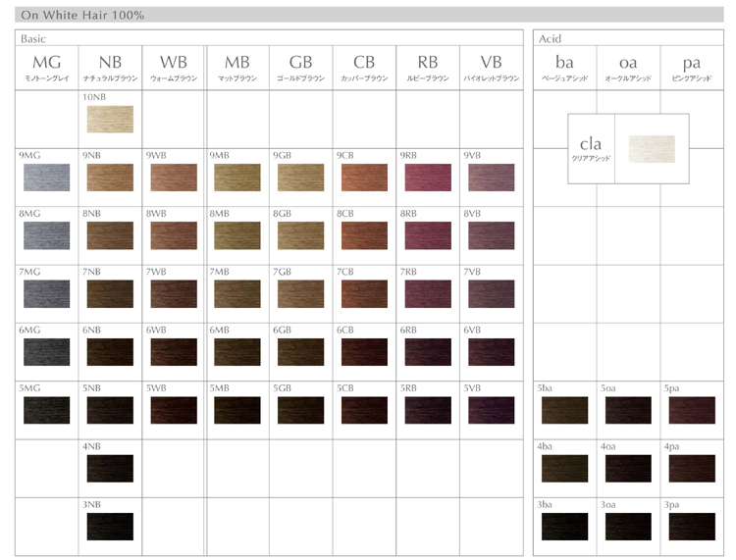The image size is (736, 560).
Task: Pick the 4NB swatch
Action: click(x=110, y=468)
